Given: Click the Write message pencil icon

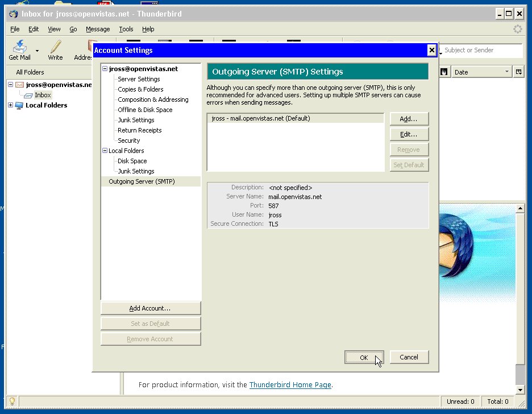Looking at the screenshot, I should click(x=55, y=47).
